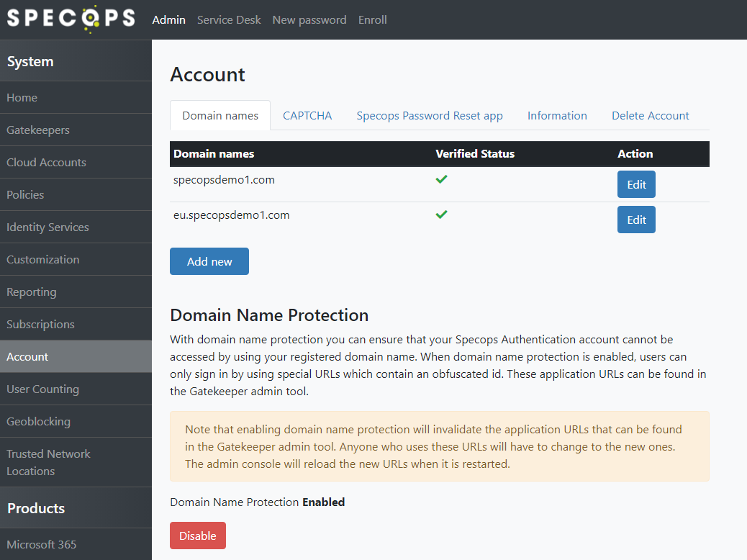Open the Policies section
This screenshot has width=747, height=560.
(76, 194)
